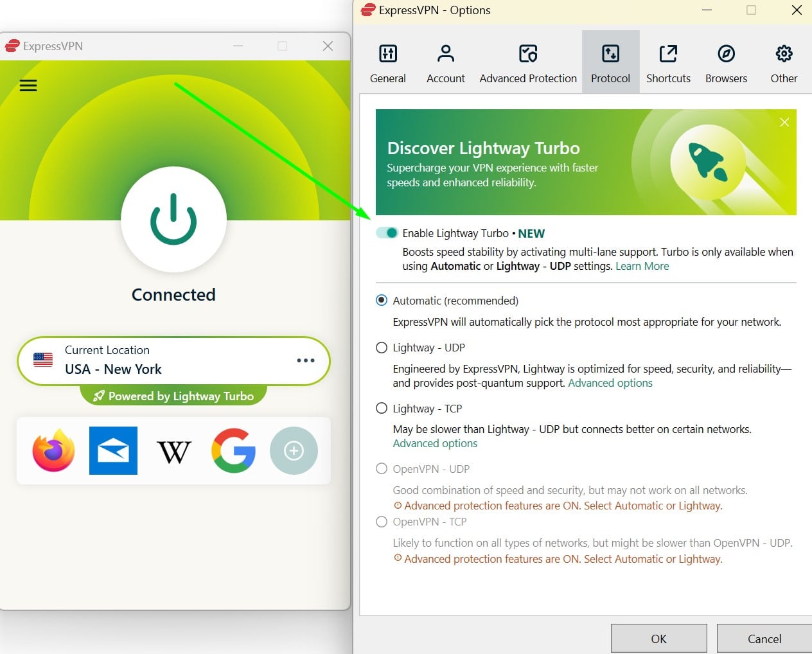Open Advanced options under Lightway - UDP
Viewport: 812px width, 654px height.
[x=610, y=383]
